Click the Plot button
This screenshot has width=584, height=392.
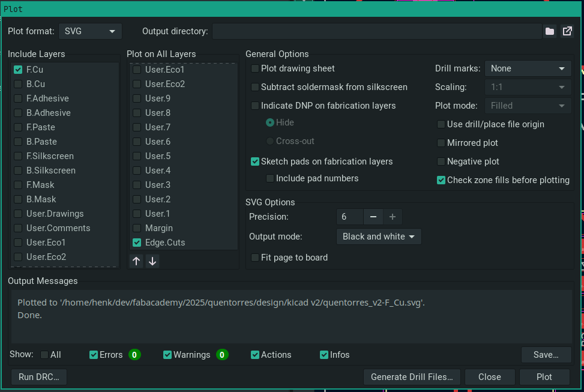point(544,377)
